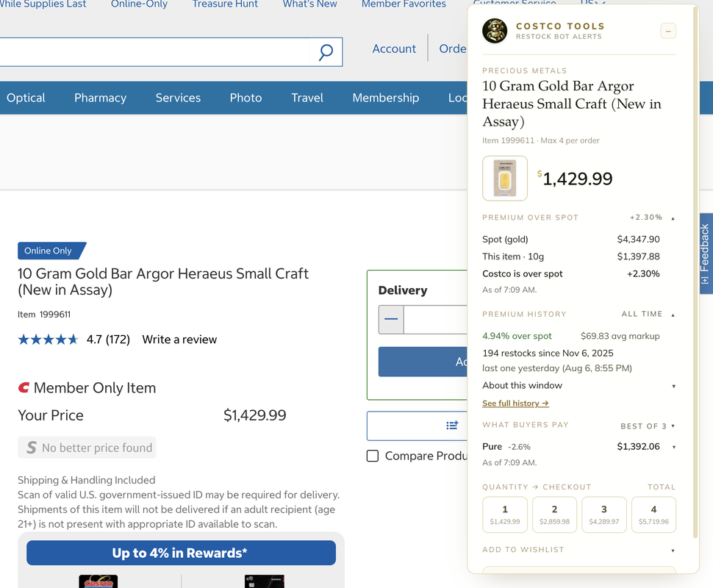713x588 pixels.
Task: Open the Treasure Hunt link
Action: [225, 4]
